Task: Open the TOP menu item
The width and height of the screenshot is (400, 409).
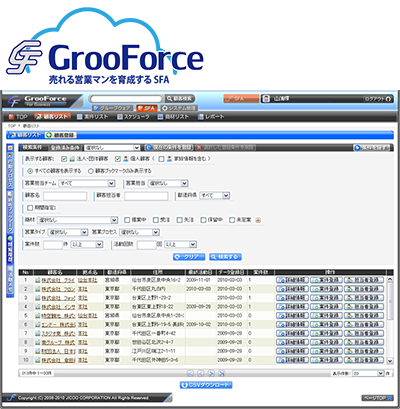Action: 18,117
